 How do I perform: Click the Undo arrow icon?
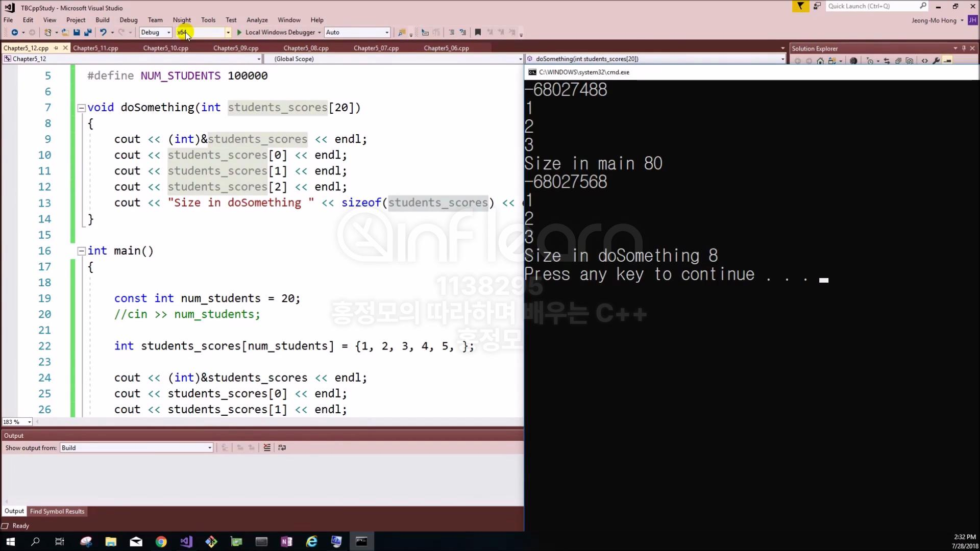coord(103,32)
